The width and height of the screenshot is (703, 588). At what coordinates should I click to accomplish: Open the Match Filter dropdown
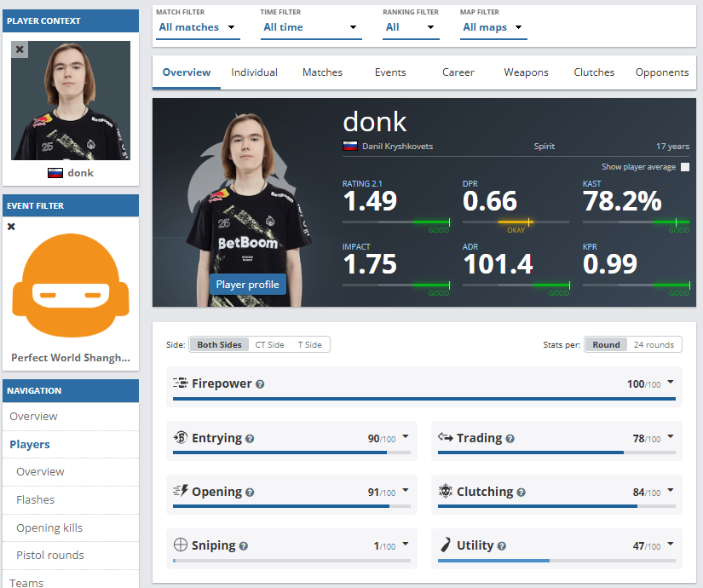pyautogui.click(x=198, y=27)
